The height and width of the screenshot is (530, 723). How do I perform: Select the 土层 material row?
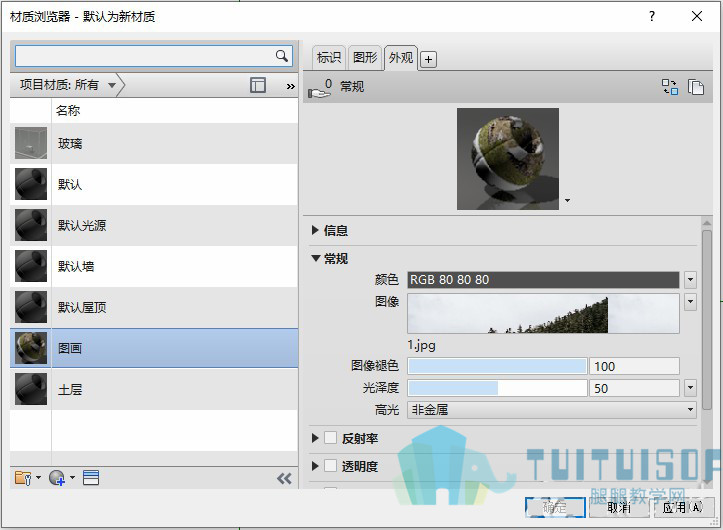[x=154, y=389]
